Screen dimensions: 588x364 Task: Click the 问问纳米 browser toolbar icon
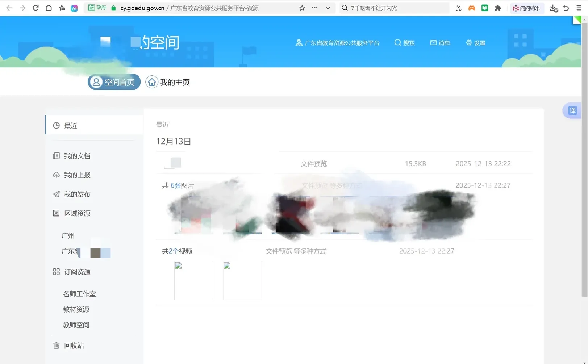(x=527, y=8)
